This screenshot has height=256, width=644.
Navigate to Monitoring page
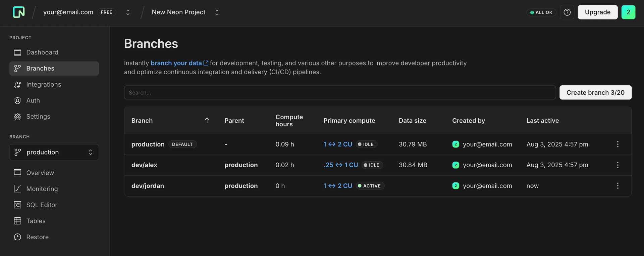42,189
